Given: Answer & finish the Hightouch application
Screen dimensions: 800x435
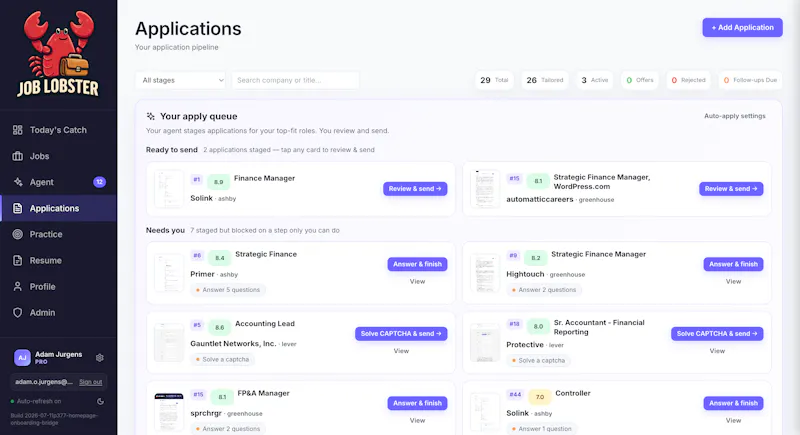Looking at the screenshot, I should 733,264.
